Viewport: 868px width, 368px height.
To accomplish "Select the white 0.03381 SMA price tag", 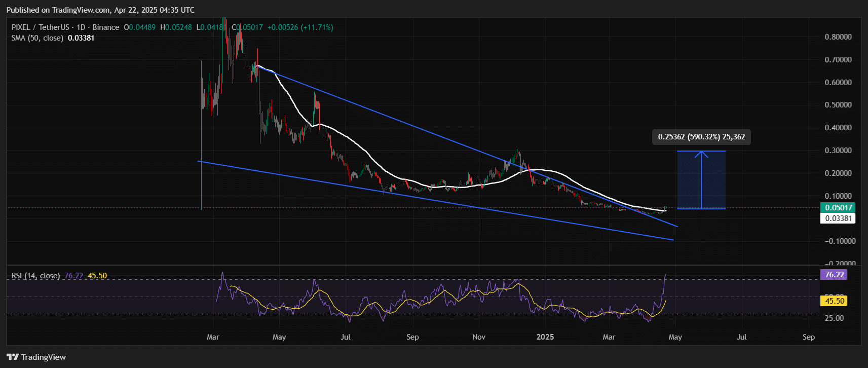I will pos(838,218).
